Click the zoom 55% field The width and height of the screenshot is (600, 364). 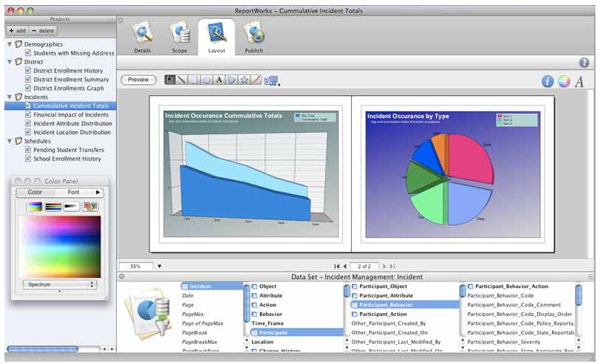135,266
